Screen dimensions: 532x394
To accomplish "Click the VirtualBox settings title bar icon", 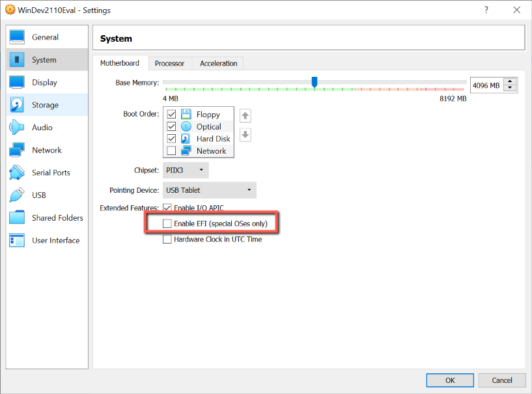I will [x=10, y=10].
